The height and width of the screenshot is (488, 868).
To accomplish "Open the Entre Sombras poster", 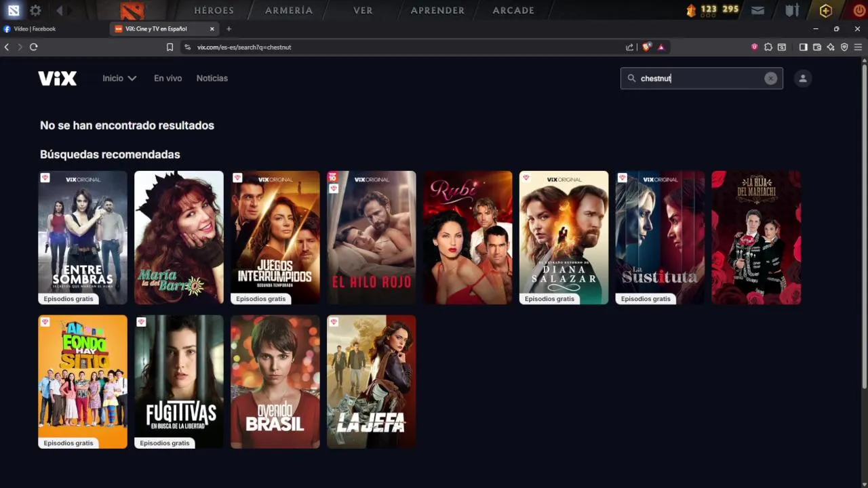I will pos(83,237).
